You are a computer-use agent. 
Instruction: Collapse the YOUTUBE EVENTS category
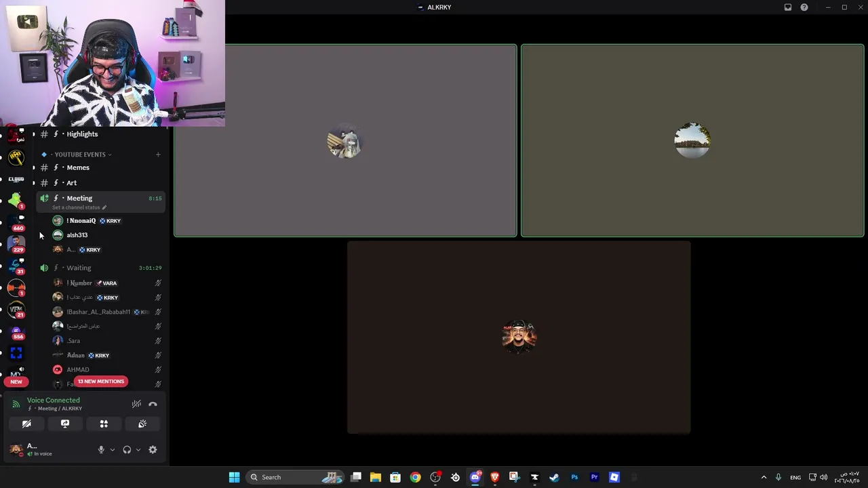[80, 155]
